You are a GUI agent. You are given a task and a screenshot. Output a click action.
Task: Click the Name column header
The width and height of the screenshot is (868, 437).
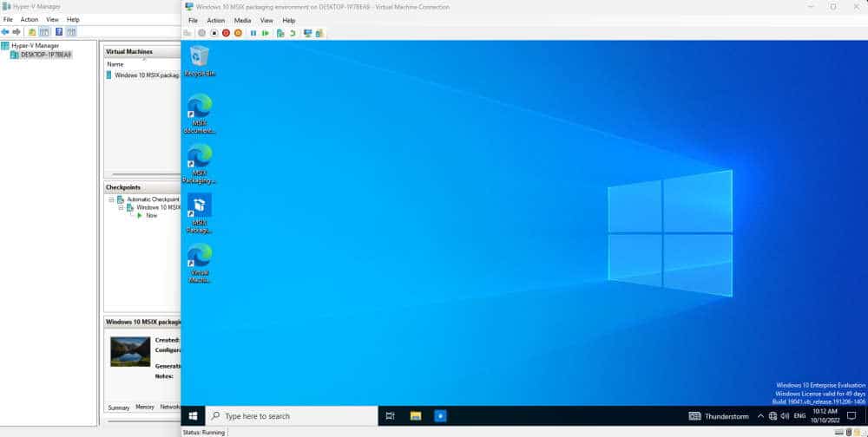(x=115, y=64)
